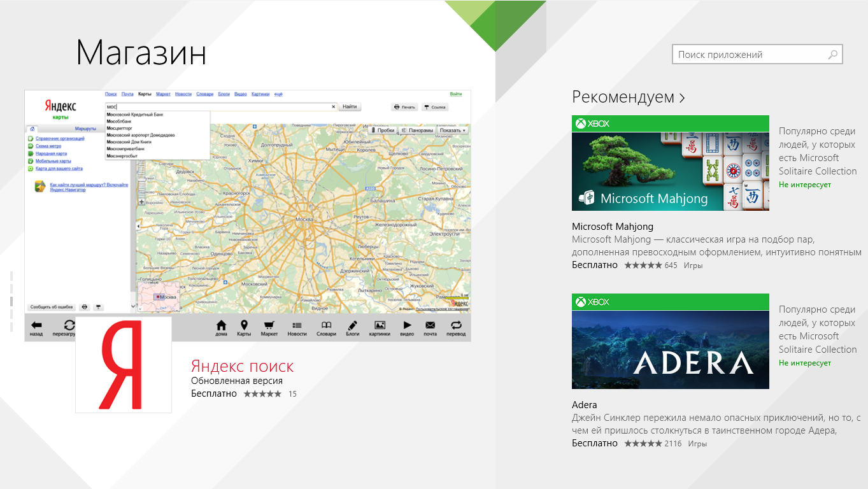The height and width of the screenshot is (489, 868).
Task: Click the Магазин page title
Action: tap(141, 53)
